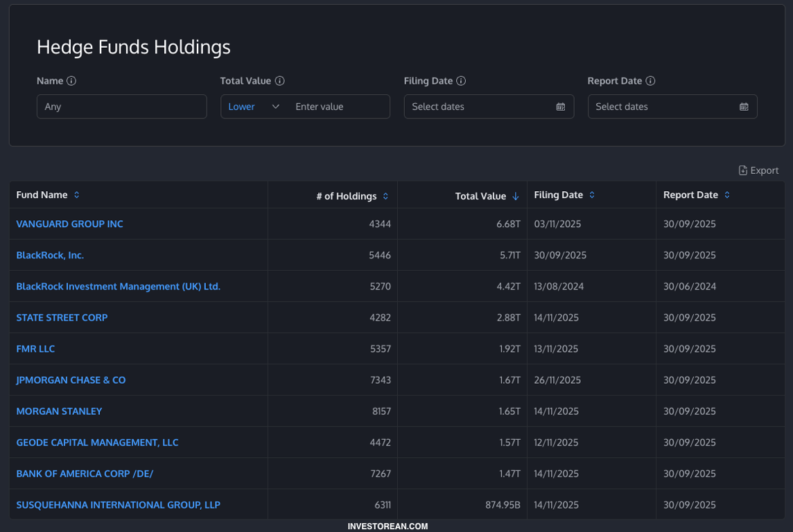The width and height of the screenshot is (793, 532).
Task: Sort by Filing Date column arrows
Action: (592, 195)
